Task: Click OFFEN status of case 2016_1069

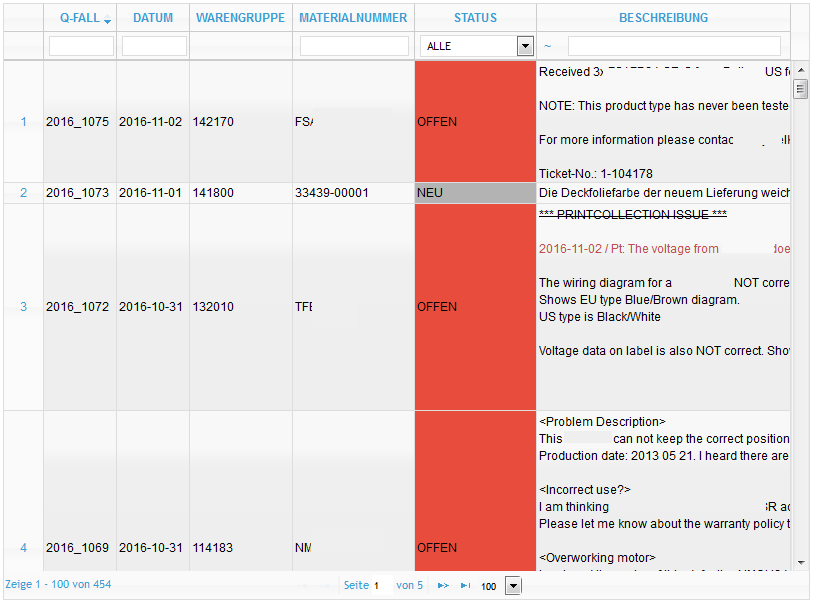Action: [475, 491]
